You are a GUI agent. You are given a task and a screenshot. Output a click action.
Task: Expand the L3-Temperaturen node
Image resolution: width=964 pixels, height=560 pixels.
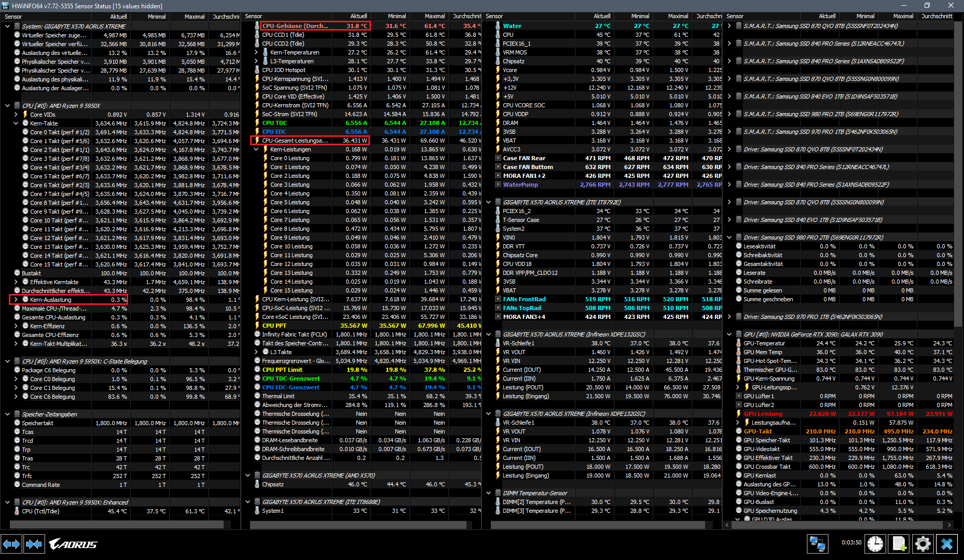tap(256, 61)
